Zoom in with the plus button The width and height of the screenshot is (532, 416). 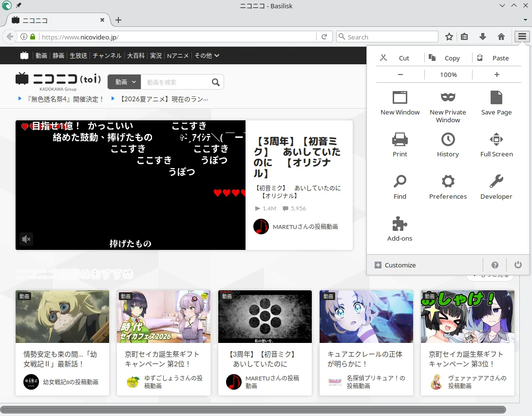point(497,75)
